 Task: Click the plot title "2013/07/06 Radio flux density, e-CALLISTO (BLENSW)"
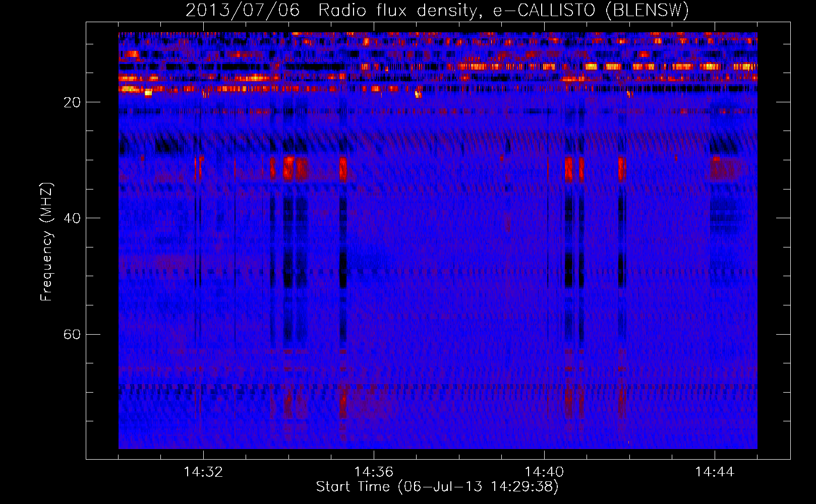tap(437, 10)
